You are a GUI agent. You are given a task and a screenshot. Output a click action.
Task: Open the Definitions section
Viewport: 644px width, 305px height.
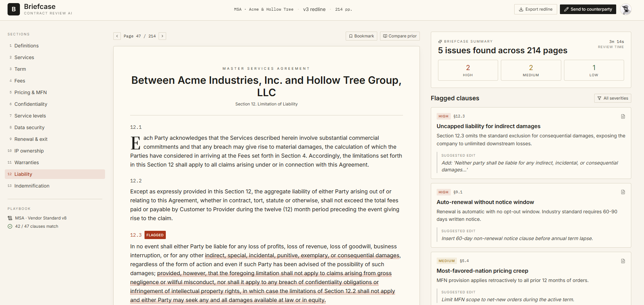point(55,46)
